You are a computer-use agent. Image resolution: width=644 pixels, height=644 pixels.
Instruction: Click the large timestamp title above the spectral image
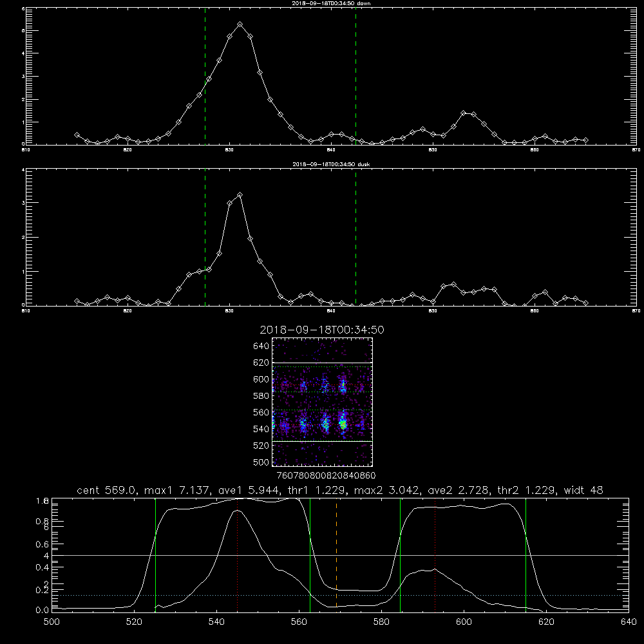tap(322, 330)
